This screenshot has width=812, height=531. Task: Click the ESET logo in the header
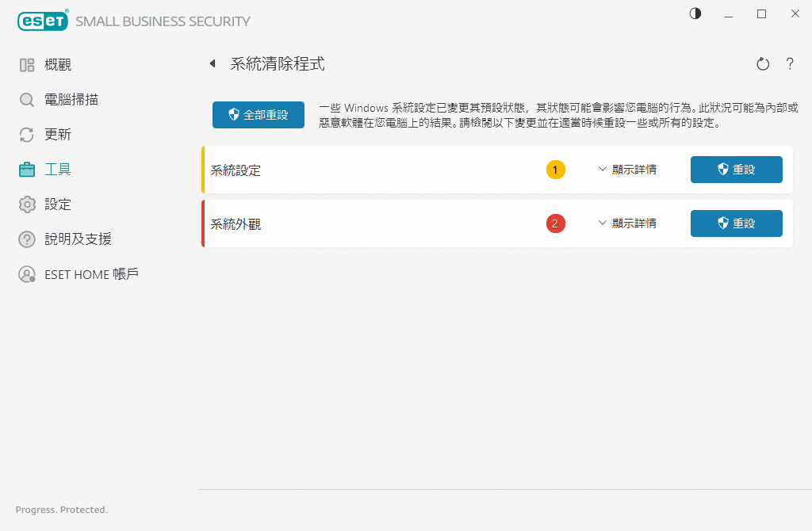pyautogui.click(x=42, y=21)
